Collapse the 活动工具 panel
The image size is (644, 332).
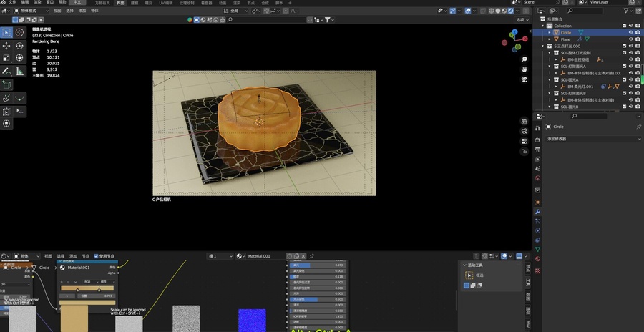(x=464, y=265)
